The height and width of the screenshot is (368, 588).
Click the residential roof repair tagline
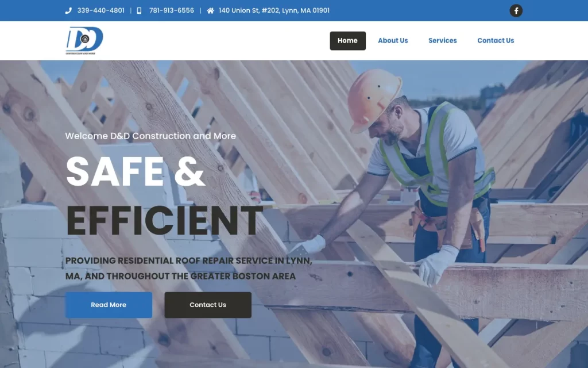[x=188, y=268]
